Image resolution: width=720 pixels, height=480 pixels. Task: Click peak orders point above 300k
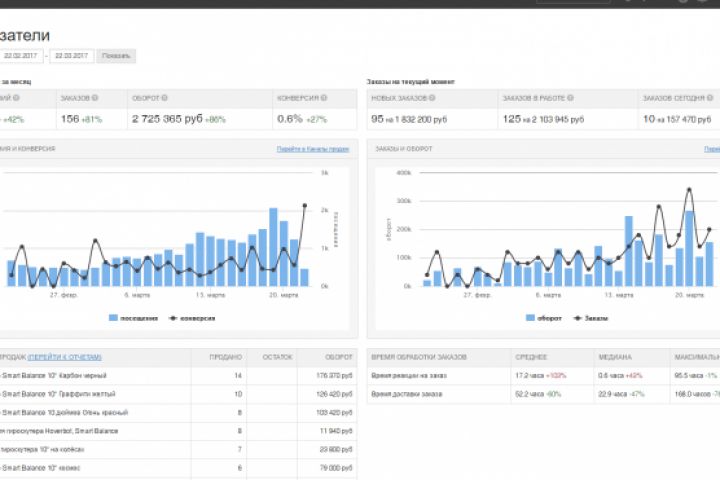pos(689,189)
